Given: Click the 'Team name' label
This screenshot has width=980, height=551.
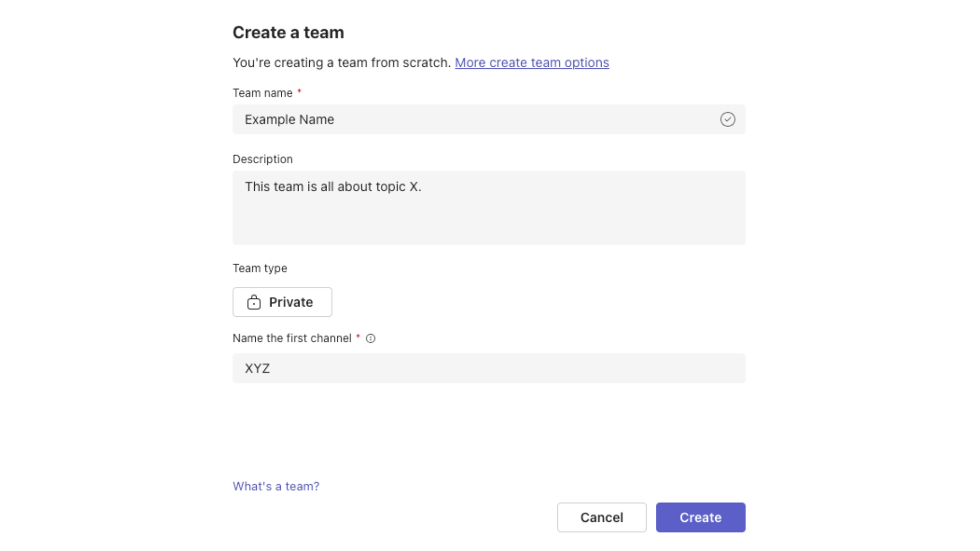Looking at the screenshot, I should [x=263, y=93].
